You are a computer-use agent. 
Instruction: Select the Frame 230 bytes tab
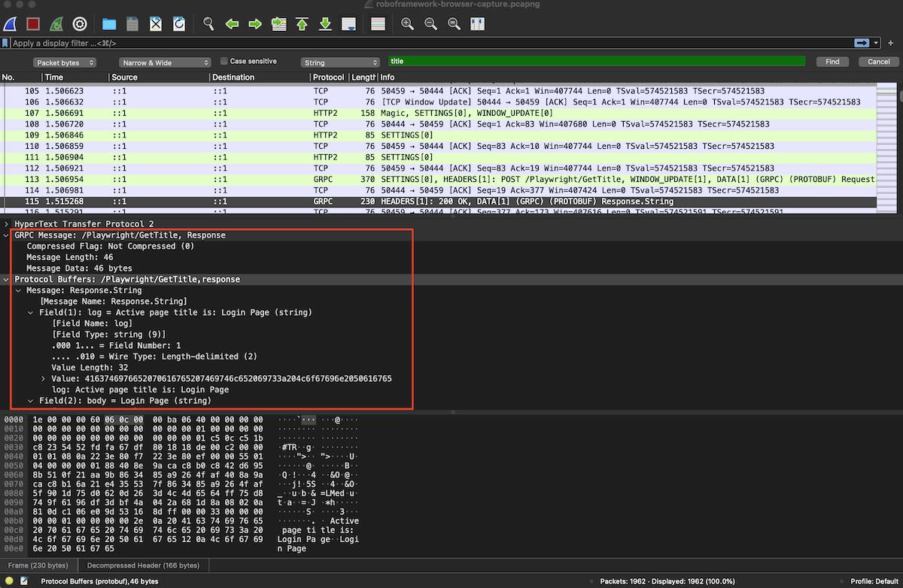click(x=38, y=565)
